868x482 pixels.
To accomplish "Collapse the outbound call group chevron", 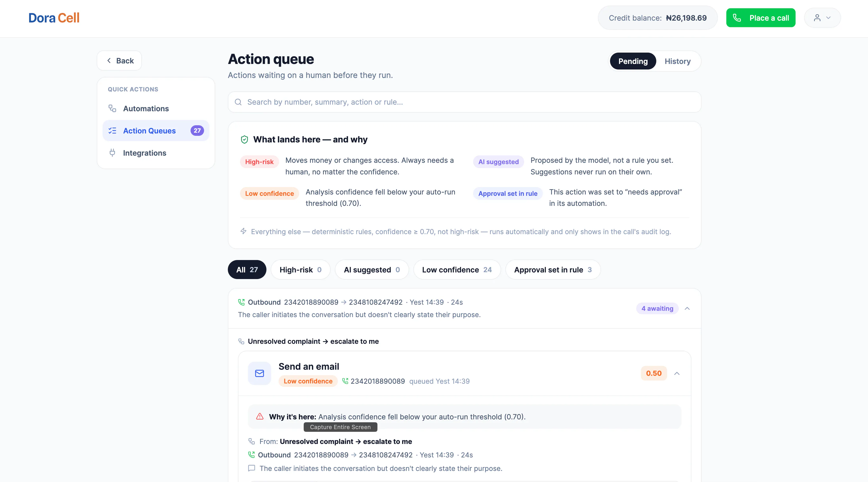I will [x=687, y=309].
